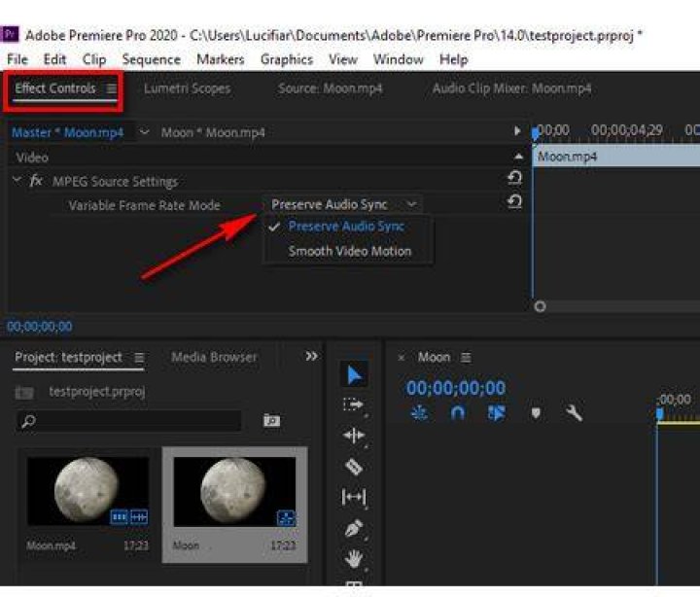Image resolution: width=700 pixels, height=597 pixels.
Task: Open Timeline Display Settings wrench
Action: coord(575,413)
